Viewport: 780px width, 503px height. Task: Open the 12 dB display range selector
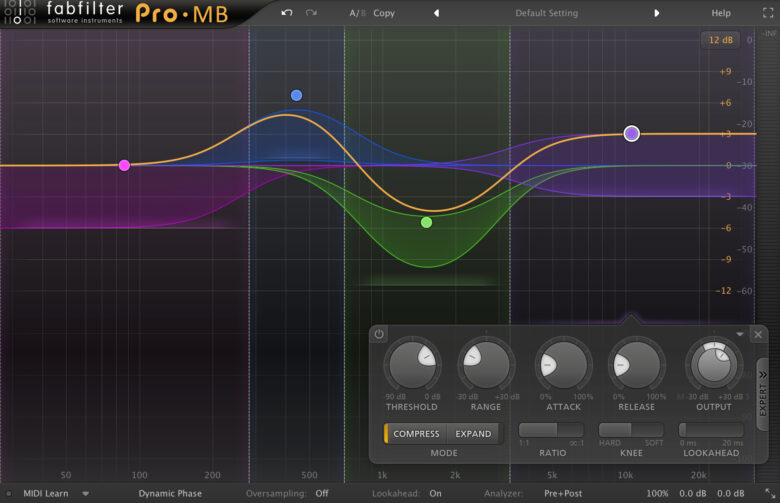point(720,40)
